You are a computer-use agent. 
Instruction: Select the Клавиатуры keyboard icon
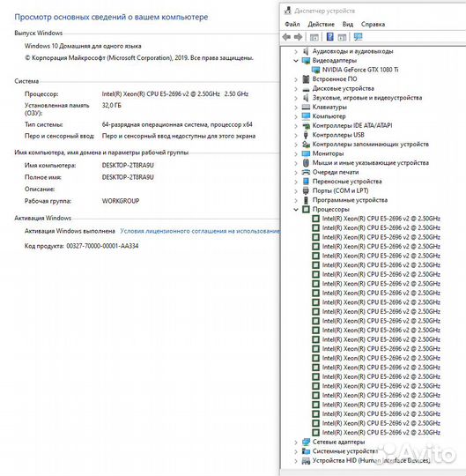306,107
